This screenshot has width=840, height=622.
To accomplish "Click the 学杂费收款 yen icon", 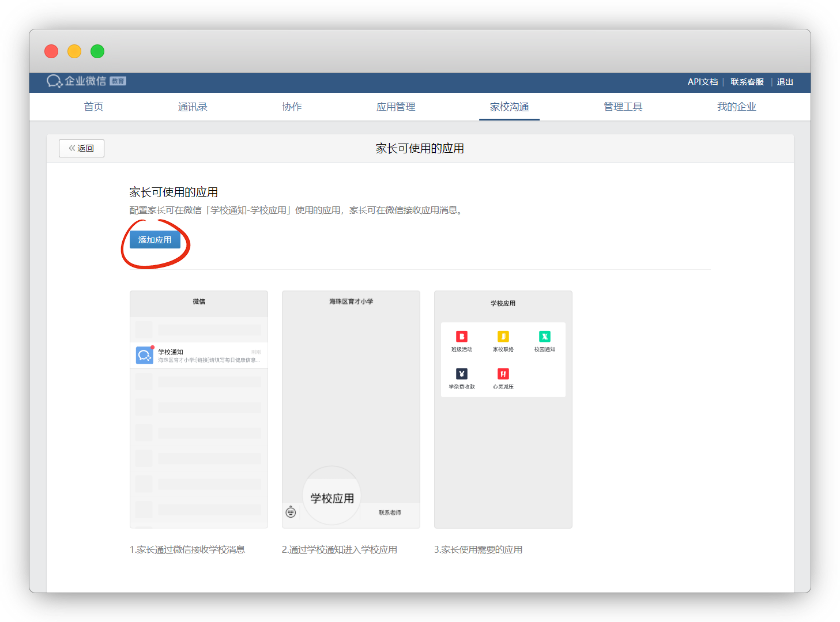I will (x=462, y=374).
